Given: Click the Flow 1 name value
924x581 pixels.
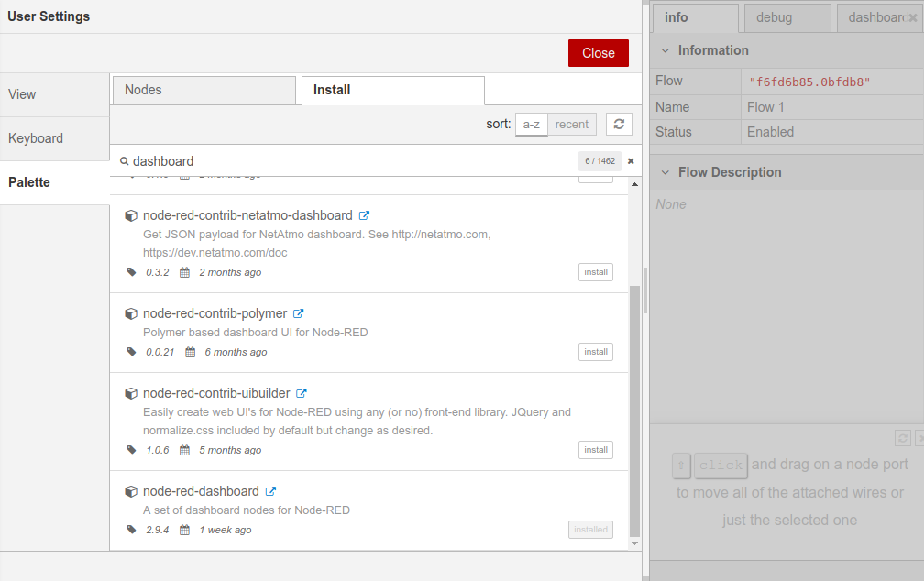Looking at the screenshot, I should point(765,107).
